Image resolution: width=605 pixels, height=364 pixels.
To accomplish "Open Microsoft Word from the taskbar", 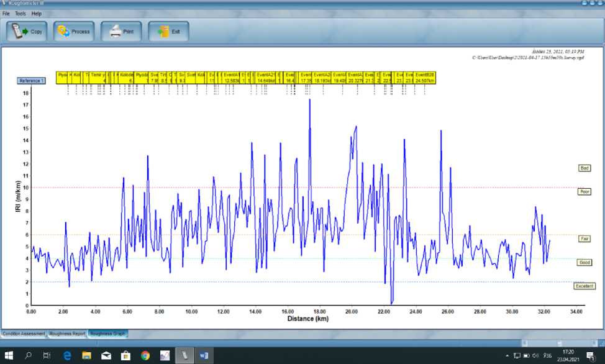I will [x=204, y=355].
